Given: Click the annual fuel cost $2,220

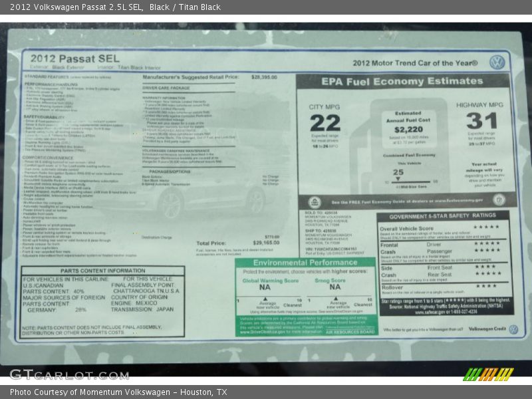Looking at the screenshot, I should pyautogui.click(x=408, y=130).
